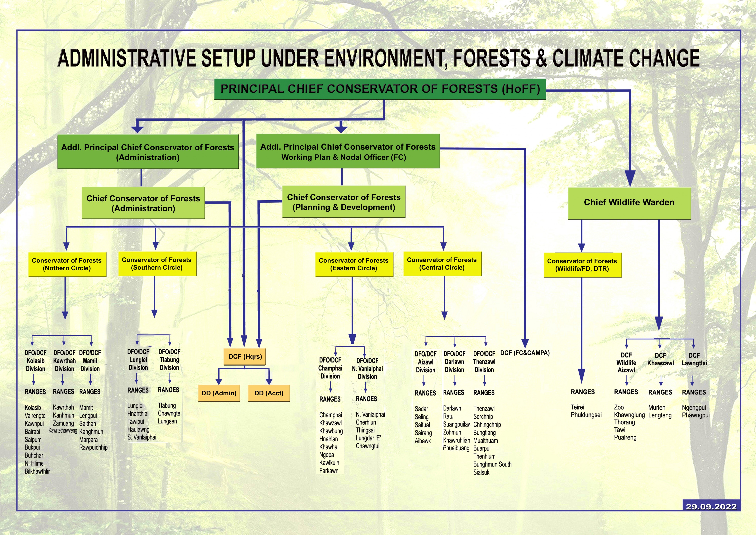
Task: Click DFO/DCF Champhai Division label
Action: point(330,368)
